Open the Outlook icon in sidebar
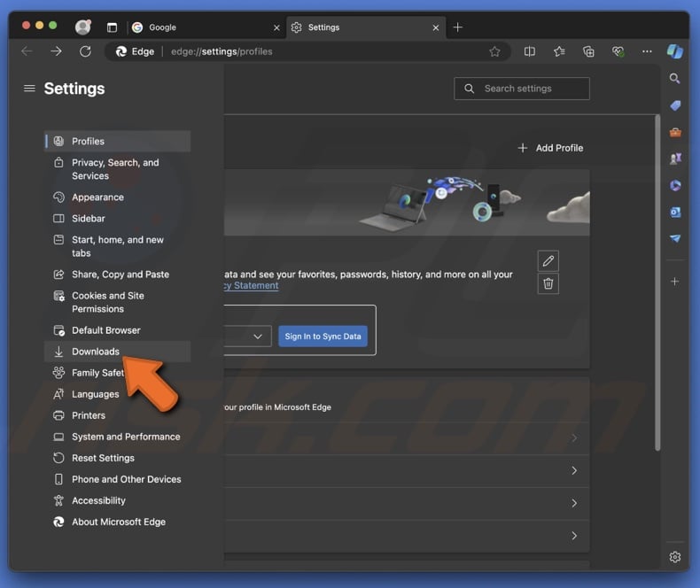 [x=675, y=213]
